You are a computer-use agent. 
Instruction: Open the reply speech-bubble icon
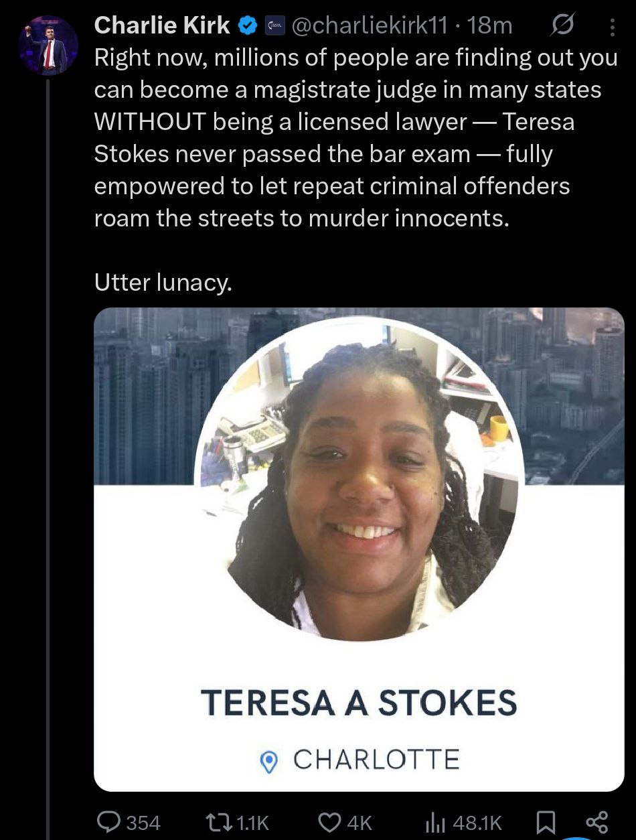pyautogui.click(x=108, y=821)
